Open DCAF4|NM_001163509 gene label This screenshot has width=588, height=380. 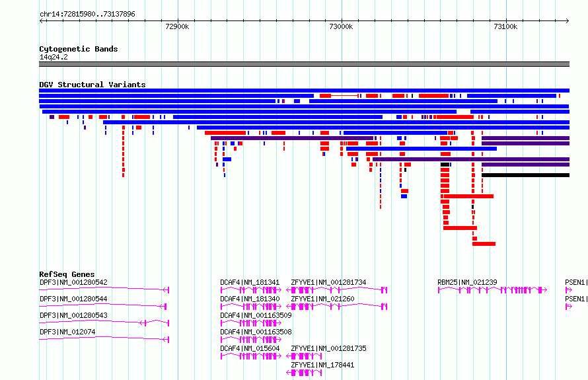[256, 315]
